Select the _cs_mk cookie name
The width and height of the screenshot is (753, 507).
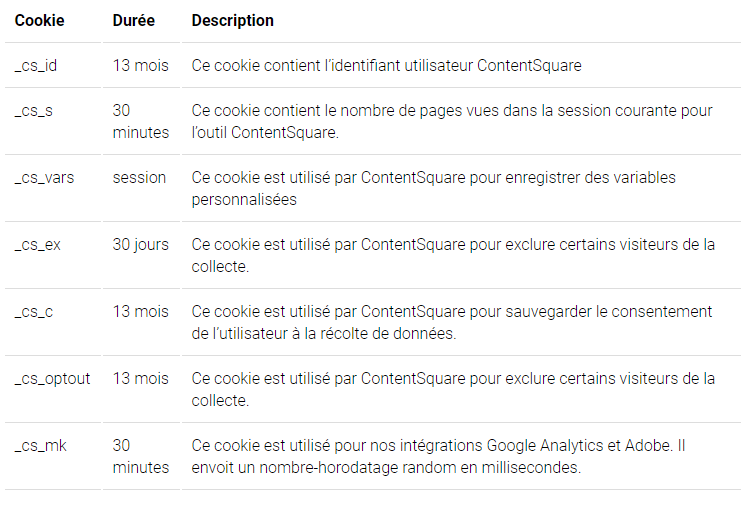40,446
